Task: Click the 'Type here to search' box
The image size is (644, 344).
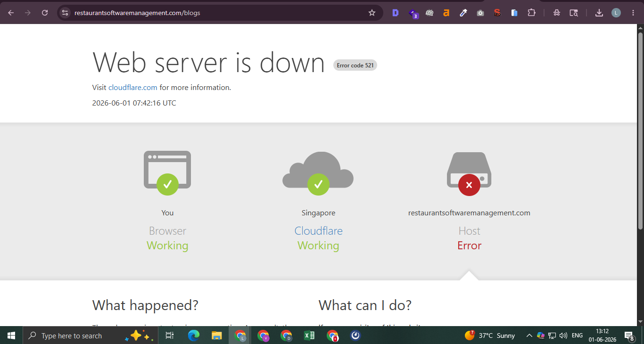Action: (91, 336)
